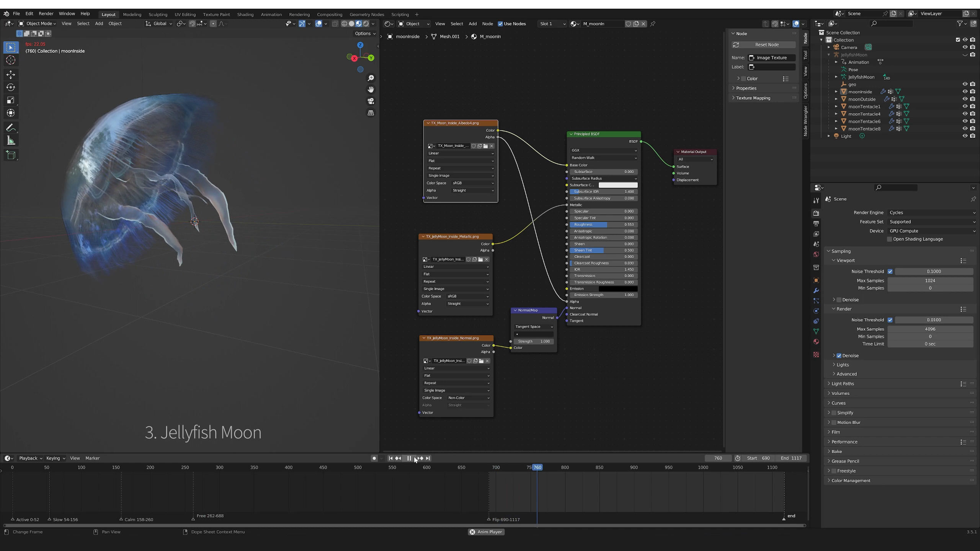This screenshot has height=551, width=980.
Task: Click the Flip 690-1117 timeline marker
Action: coord(488,519)
